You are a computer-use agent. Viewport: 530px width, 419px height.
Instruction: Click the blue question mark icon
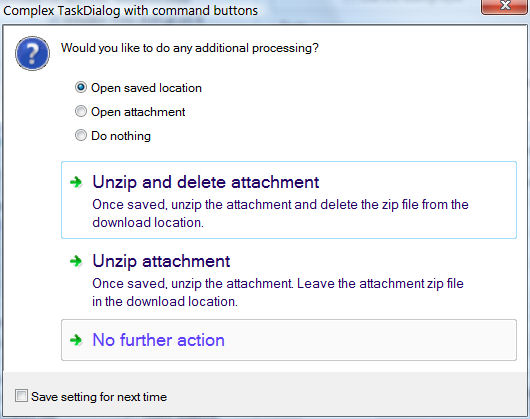point(32,53)
